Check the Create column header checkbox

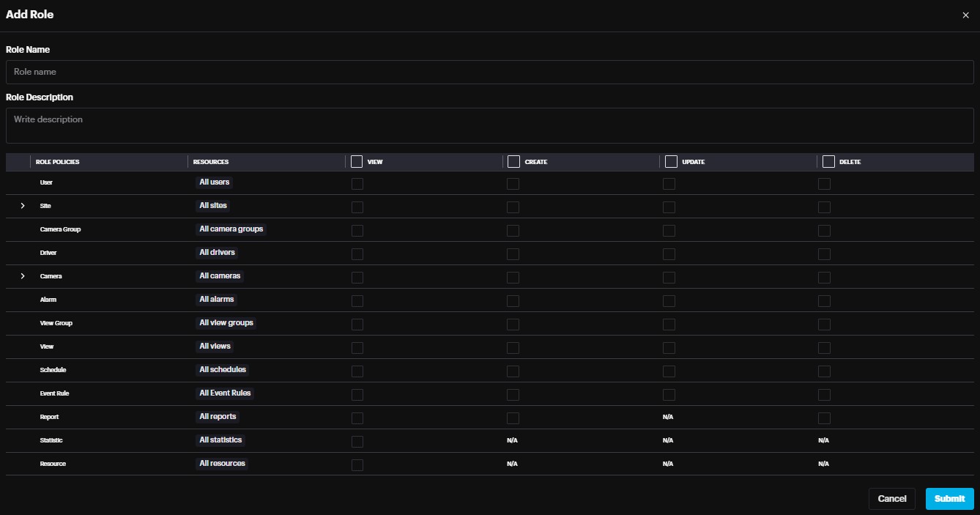[513, 161]
